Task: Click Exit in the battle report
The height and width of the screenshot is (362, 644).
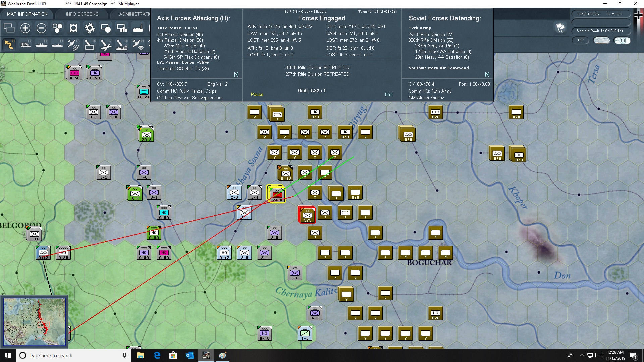Action: [389, 94]
